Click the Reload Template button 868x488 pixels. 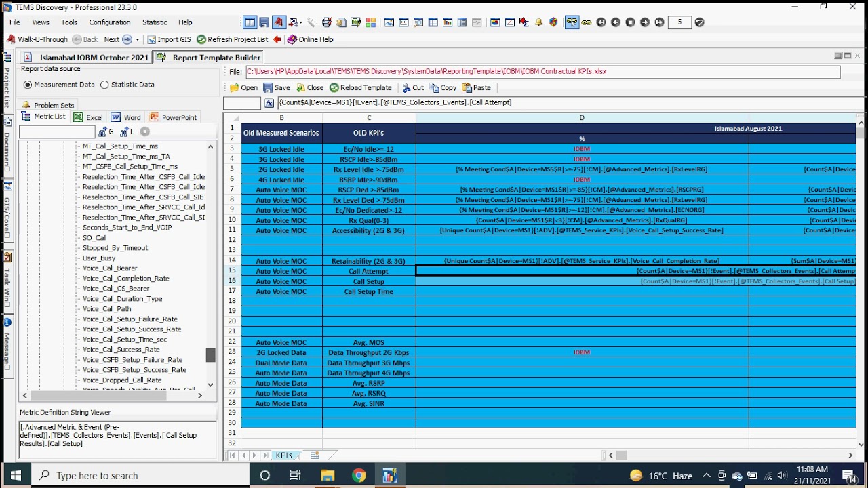coord(361,87)
